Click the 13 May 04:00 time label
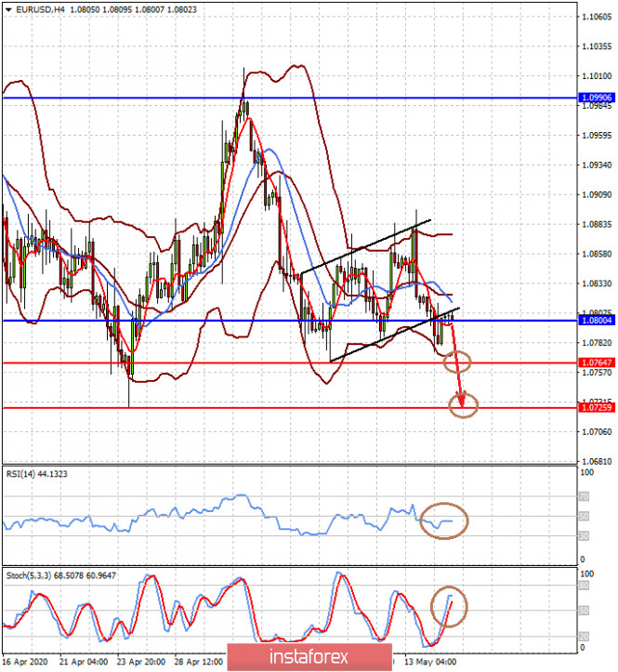This screenshot has width=618, height=672. click(x=430, y=662)
